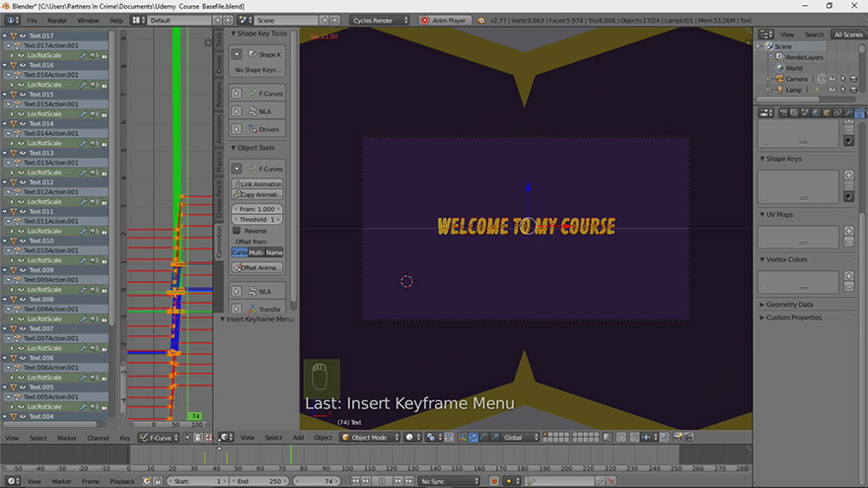This screenshot has height=488, width=868.
Task: Add a shape key with plus button
Action: click(849, 174)
